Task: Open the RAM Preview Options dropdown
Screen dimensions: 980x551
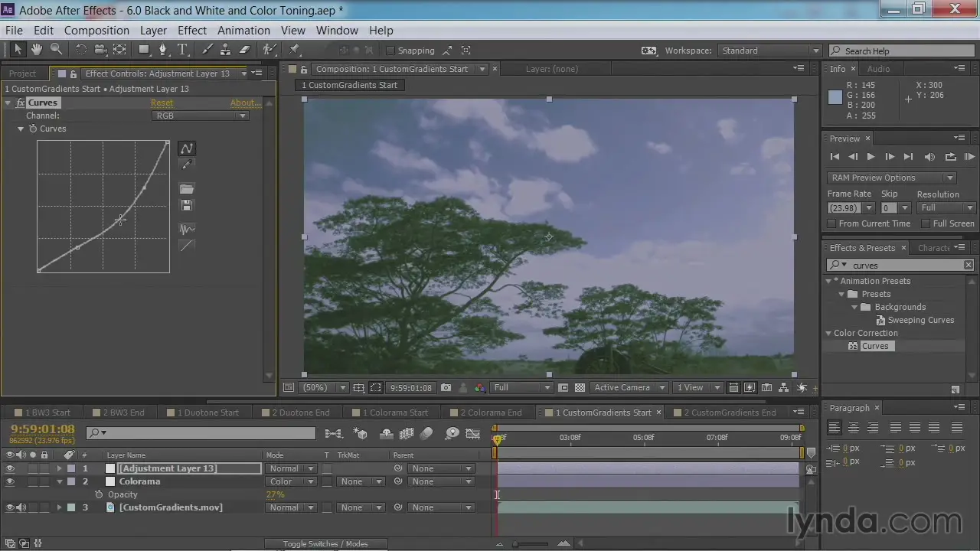Action: 892,178
